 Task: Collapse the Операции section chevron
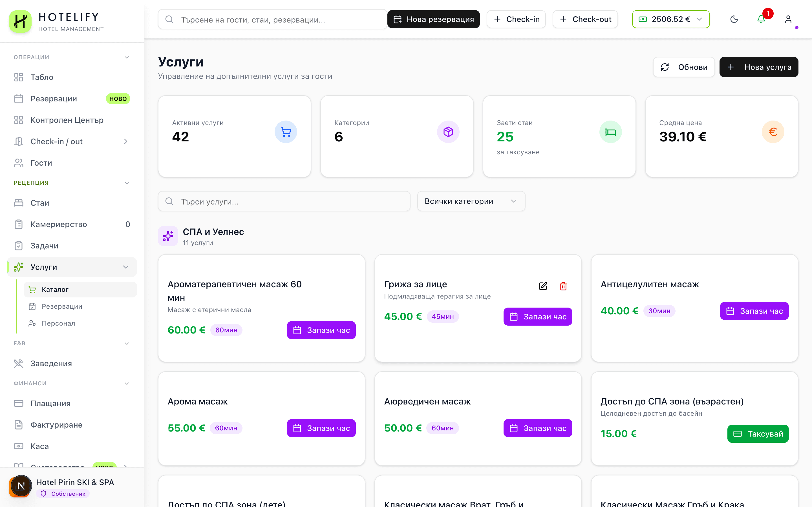point(127,57)
